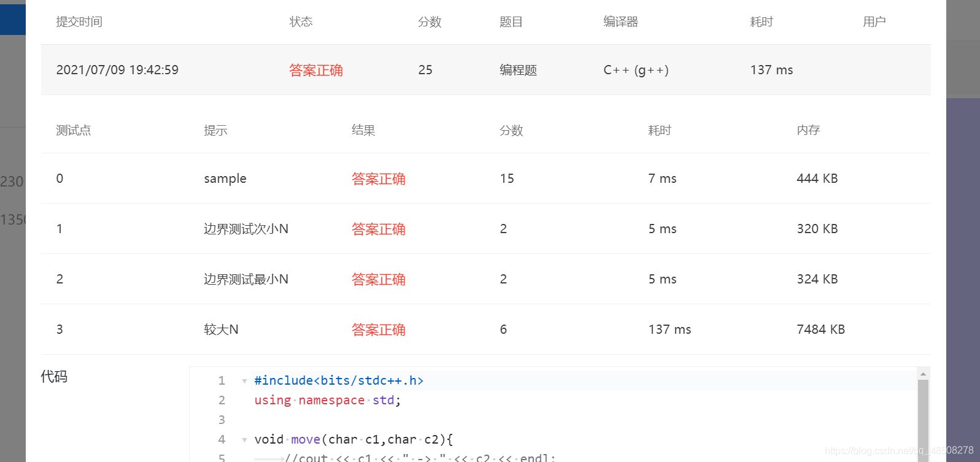Click the 324 KB memory value
This screenshot has width=980, height=462.
pyautogui.click(x=817, y=279)
